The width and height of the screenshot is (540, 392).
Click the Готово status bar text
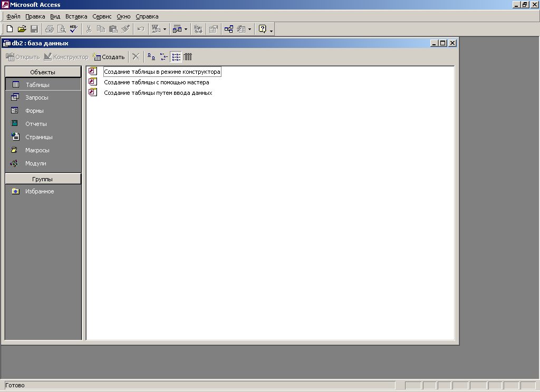click(15, 385)
